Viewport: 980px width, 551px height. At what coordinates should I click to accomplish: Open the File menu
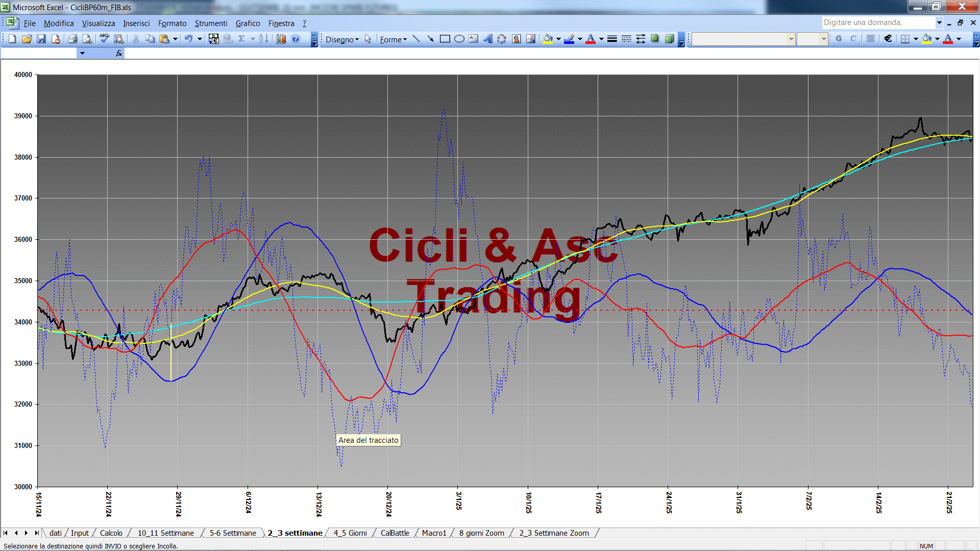click(30, 23)
